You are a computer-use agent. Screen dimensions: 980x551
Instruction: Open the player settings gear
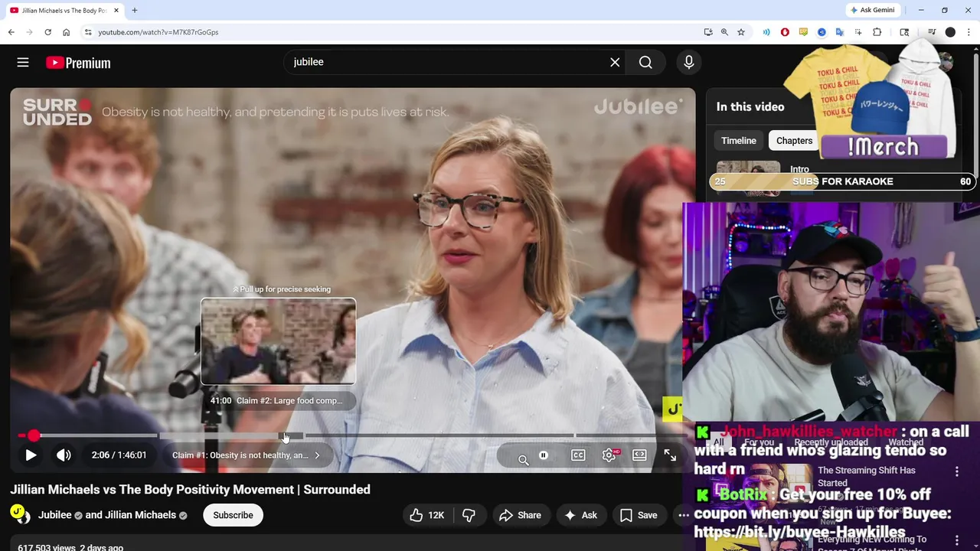609,455
